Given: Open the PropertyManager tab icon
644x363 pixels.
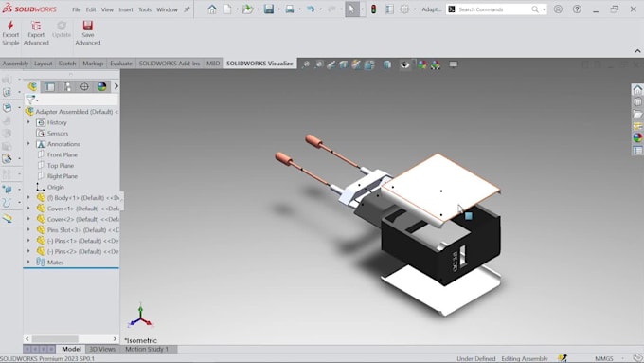Looking at the screenshot, I should click(49, 86).
